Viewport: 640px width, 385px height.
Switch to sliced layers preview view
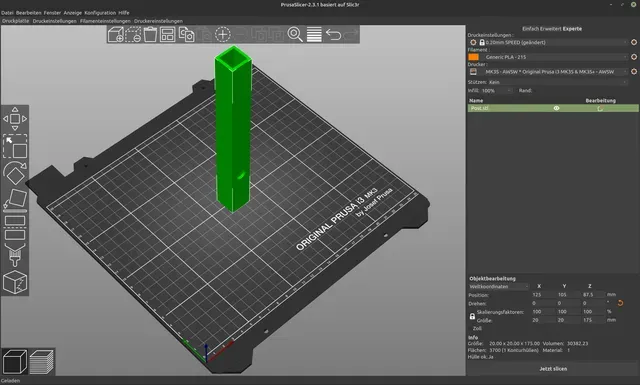click(x=41, y=362)
